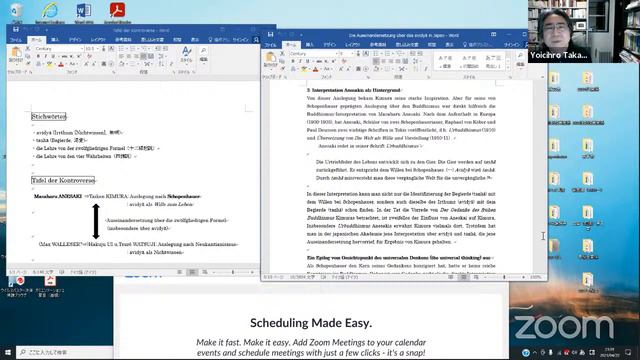Click zoom slider in left Word status bar
Image resolution: width=640 pixels, height=360 pixels.
click(x=233, y=272)
